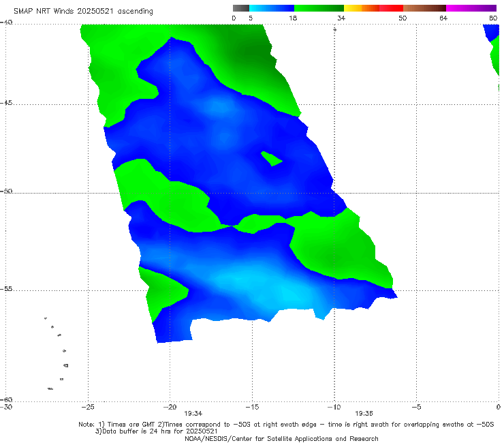Click the latitude label '-45'

6,103
